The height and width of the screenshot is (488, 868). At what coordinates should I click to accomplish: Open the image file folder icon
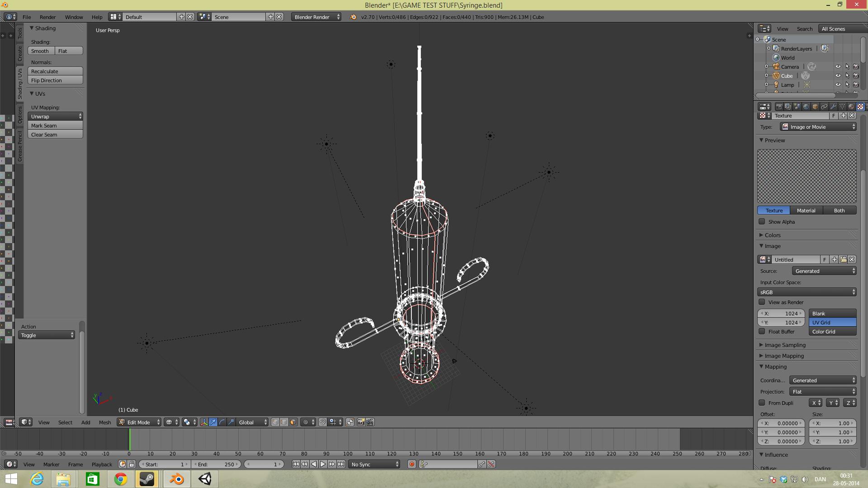pos(843,260)
